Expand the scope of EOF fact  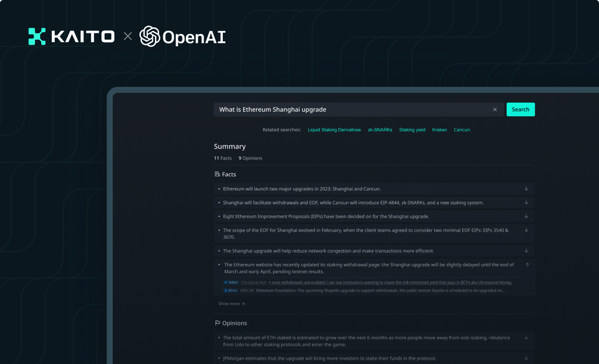point(526,230)
